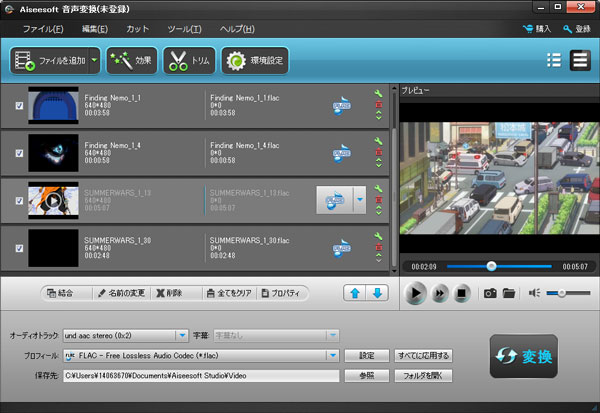Switch to compact list view icon

[x=554, y=60]
